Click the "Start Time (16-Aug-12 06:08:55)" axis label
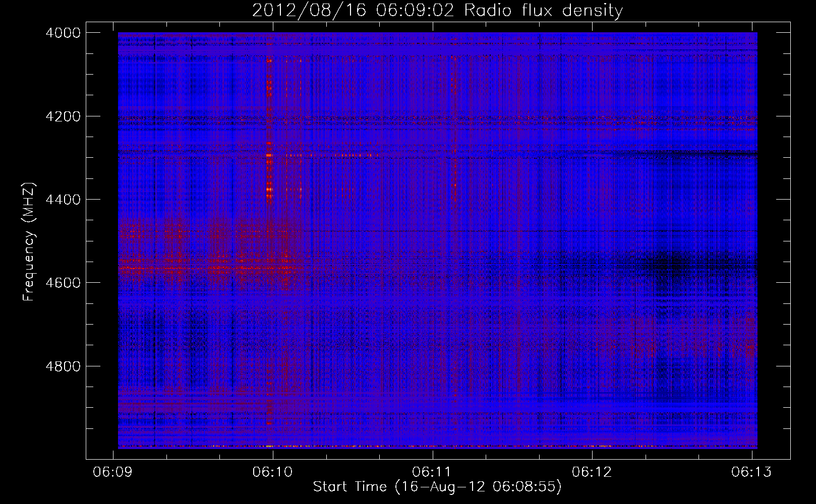Image resolution: width=816 pixels, height=504 pixels. pos(437,487)
